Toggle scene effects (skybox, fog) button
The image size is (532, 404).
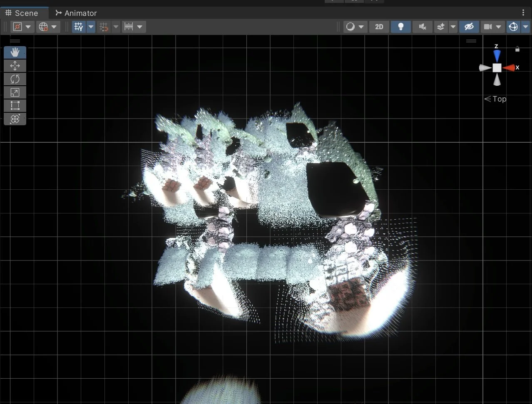(x=441, y=27)
